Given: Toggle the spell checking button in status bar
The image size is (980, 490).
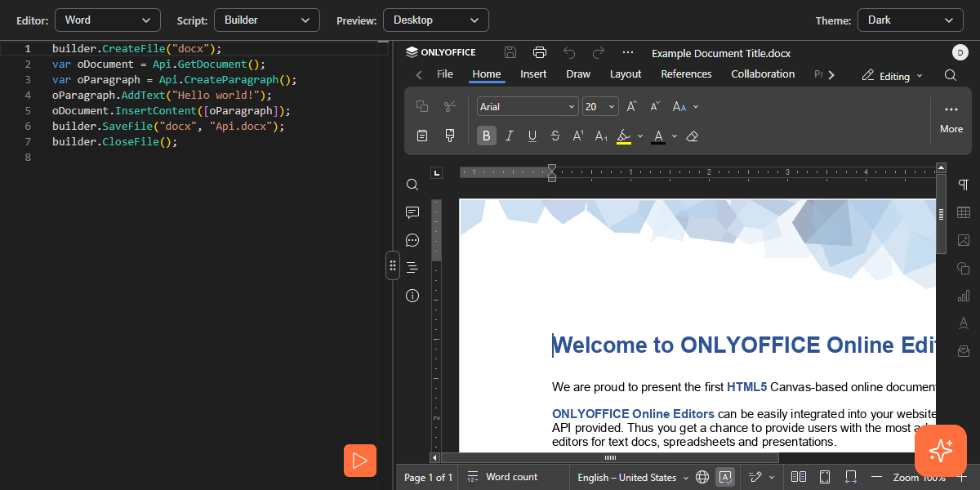Looking at the screenshot, I should tap(724, 477).
